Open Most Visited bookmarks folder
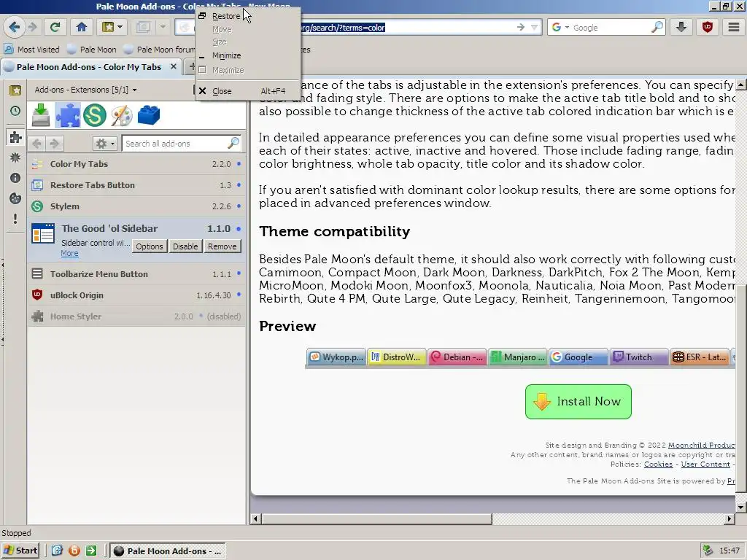747x560 pixels. tap(31, 49)
